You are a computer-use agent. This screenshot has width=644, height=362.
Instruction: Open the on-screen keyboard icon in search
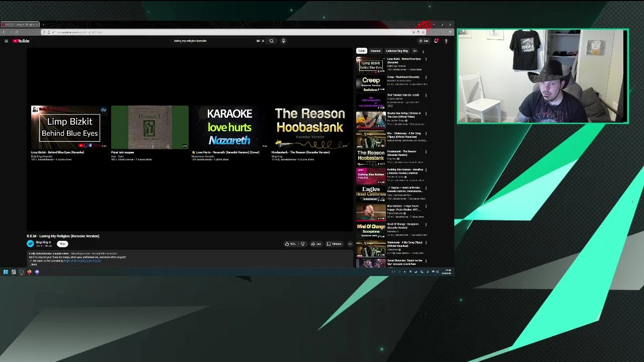pyautogui.click(x=258, y=41)
